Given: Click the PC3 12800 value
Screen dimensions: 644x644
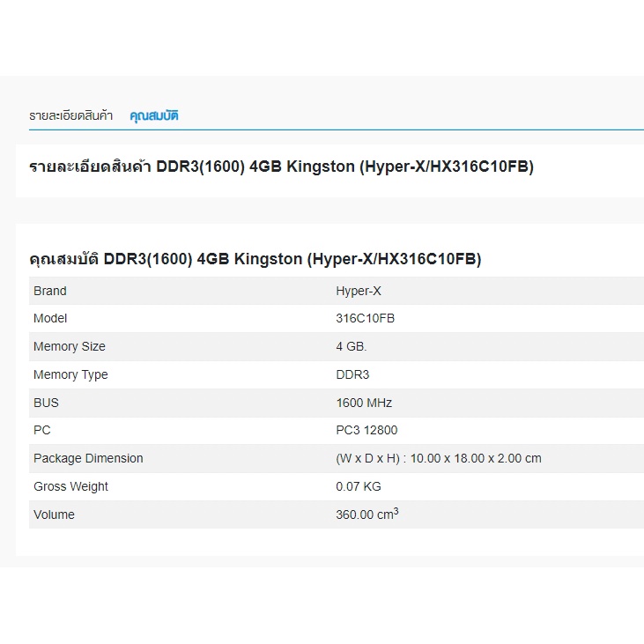Looking at the screenshot, I should click(366, 430).
